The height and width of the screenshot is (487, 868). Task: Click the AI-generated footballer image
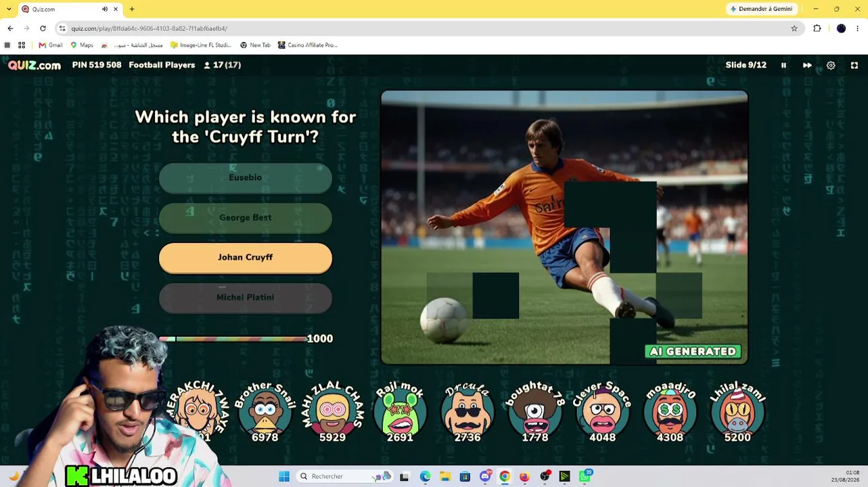pos(564,227)
